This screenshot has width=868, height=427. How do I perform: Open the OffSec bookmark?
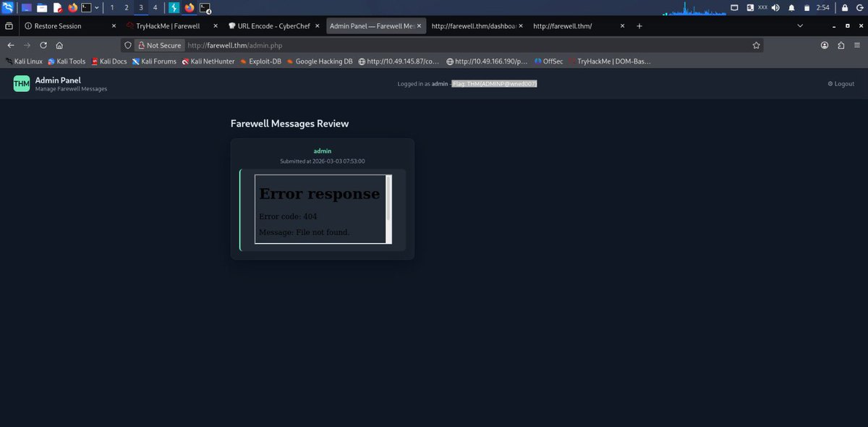tap(548, 62)
